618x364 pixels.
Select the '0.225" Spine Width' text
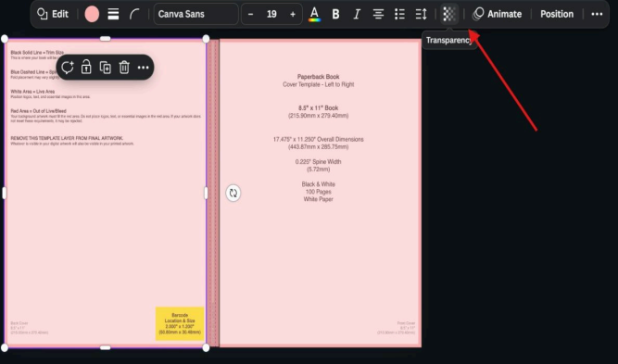(318, 162)
